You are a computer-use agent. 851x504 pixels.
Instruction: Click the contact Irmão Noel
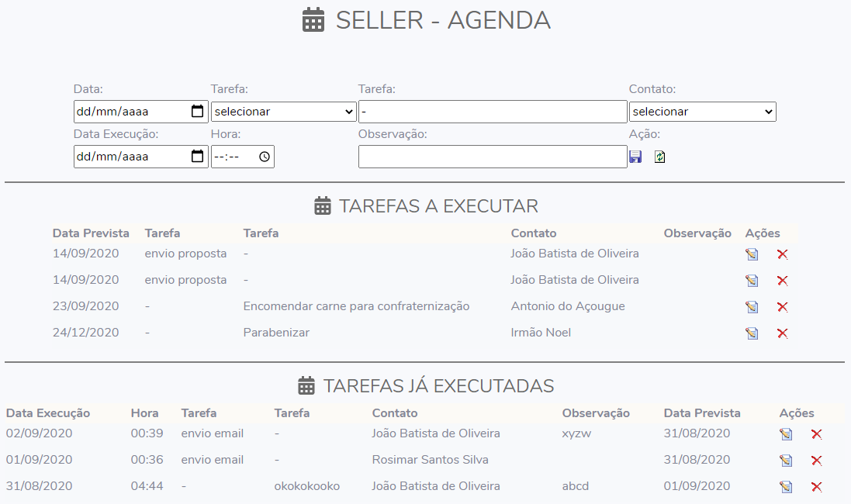click(x=541, y=333)
